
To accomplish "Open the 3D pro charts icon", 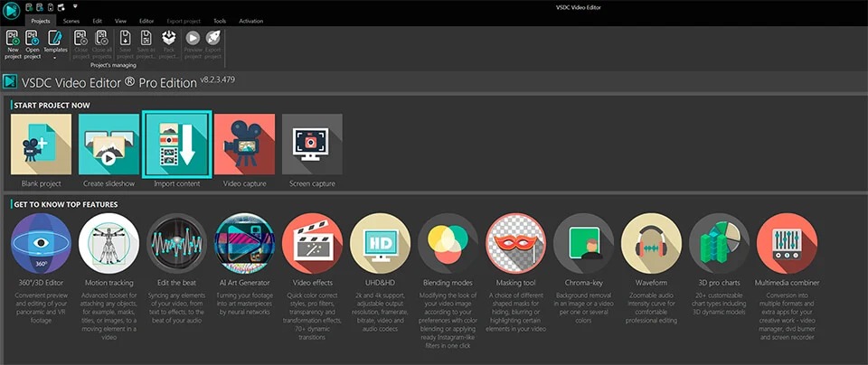I will (x=719, y=243).
